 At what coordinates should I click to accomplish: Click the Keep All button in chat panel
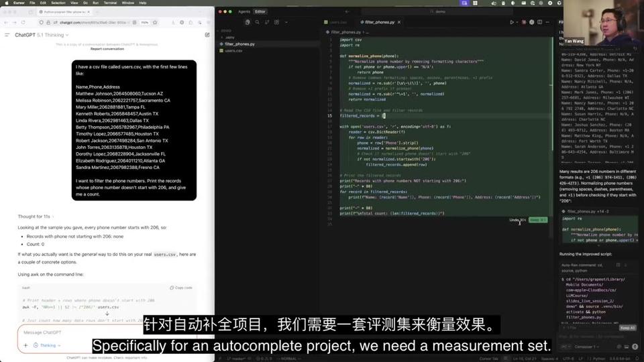628,328
